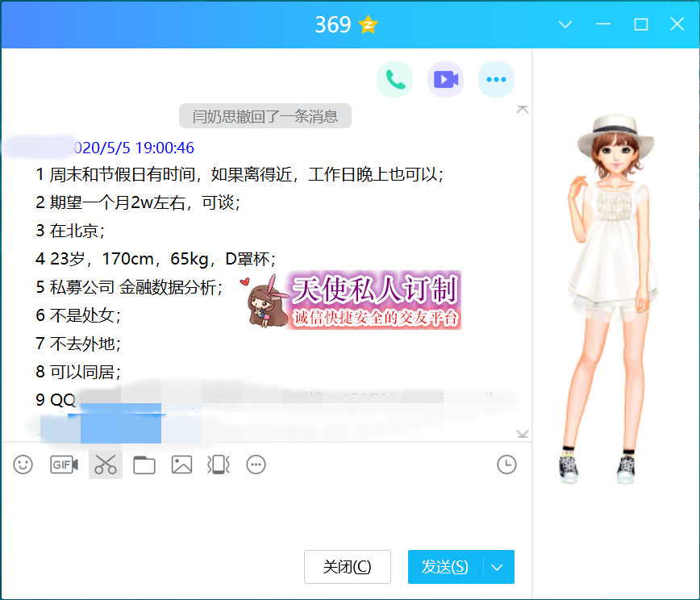Send a file using the folder icon
Screen dimensions: 700x600
(144, 465)
